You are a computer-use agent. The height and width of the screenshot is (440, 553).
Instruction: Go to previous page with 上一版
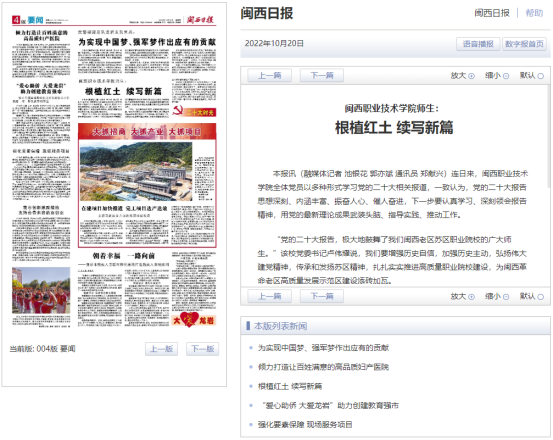coord(162,349)
